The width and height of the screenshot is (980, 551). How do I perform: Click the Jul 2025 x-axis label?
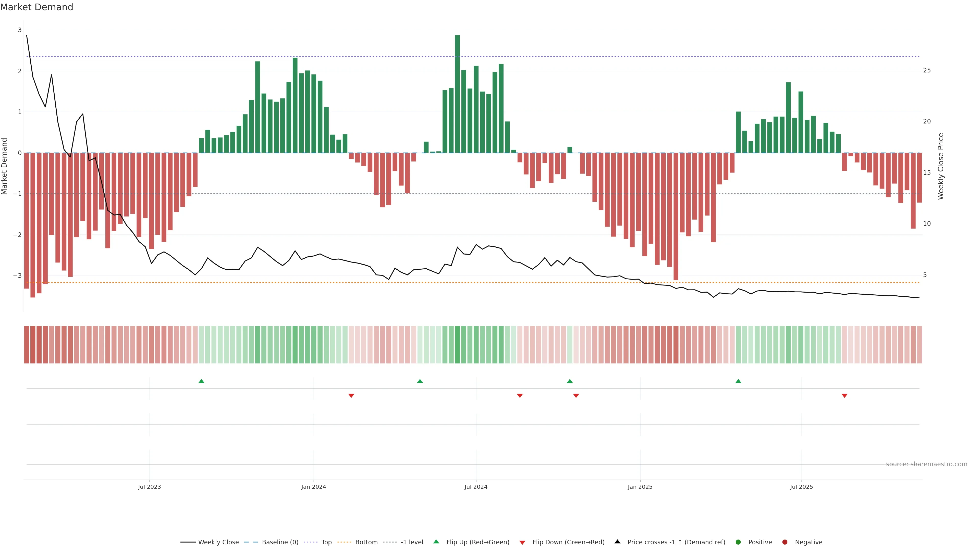coord(801,487)
